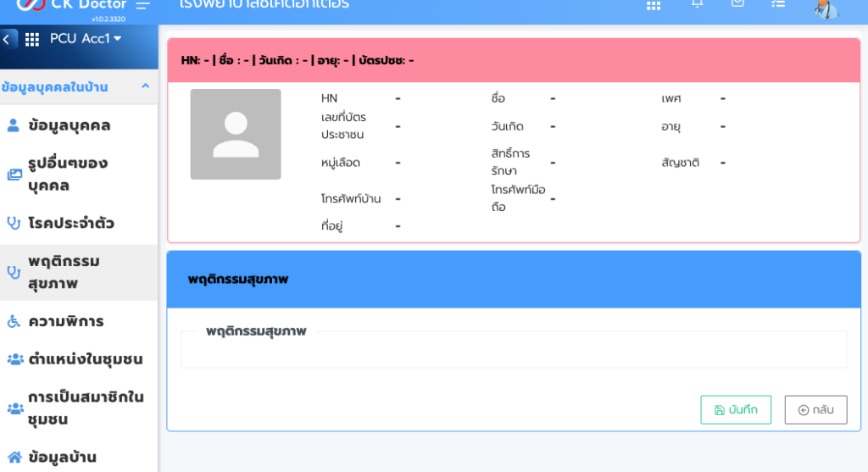Open ความพิการ in the sidebar

(66, 322)
